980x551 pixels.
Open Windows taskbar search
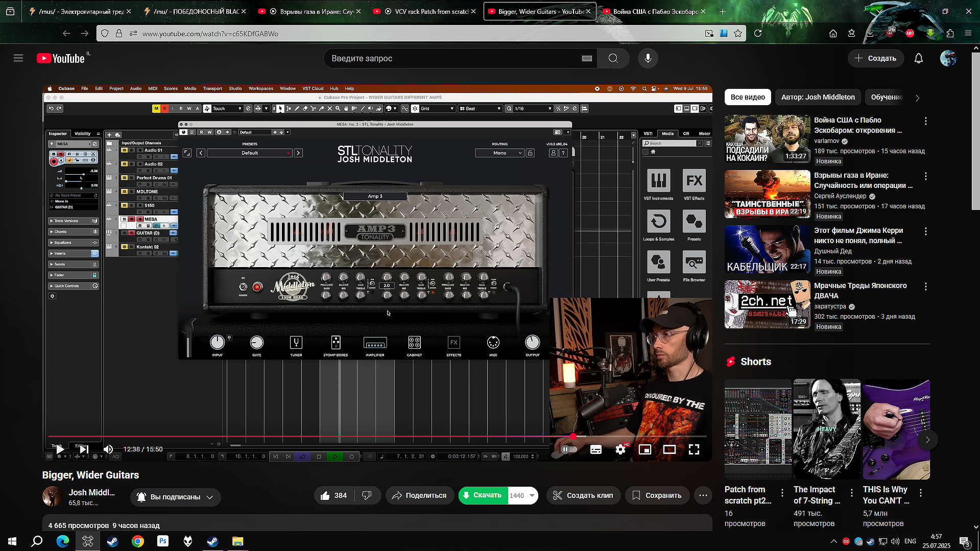(37, 541)
